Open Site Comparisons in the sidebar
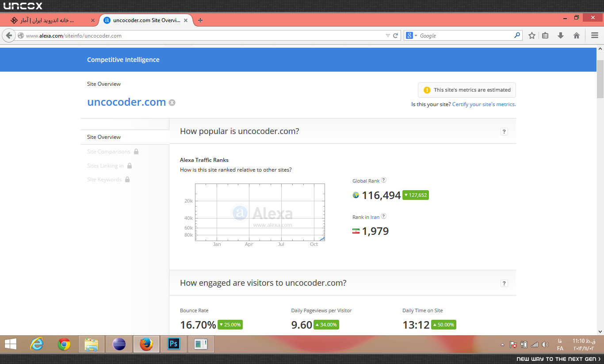 [109, 151]
